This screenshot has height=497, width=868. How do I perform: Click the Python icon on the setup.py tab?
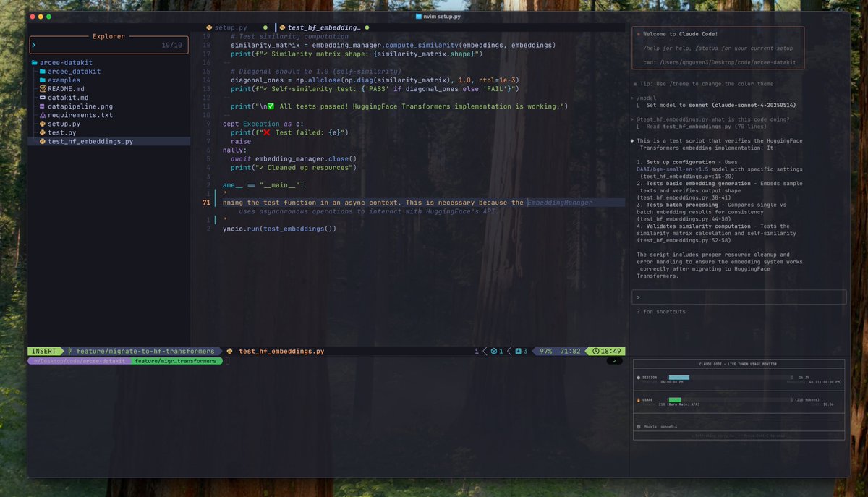209,27
